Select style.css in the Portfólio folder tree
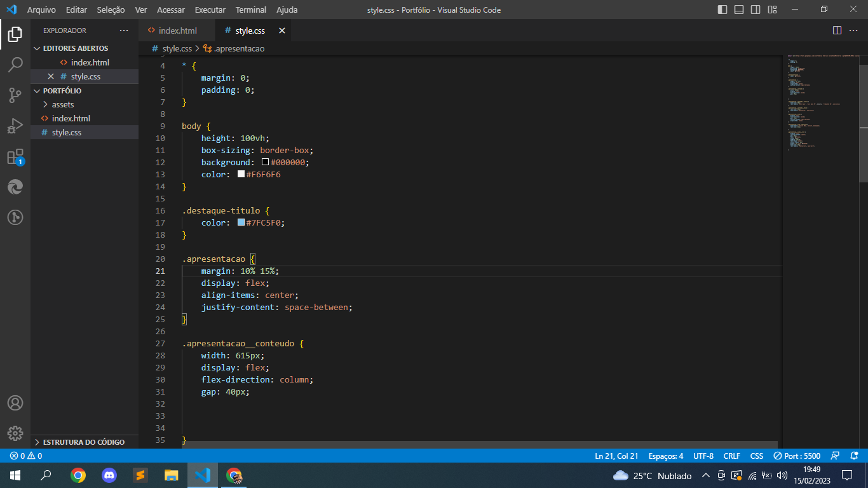The image size is (868, 488). tap(85, 132)
